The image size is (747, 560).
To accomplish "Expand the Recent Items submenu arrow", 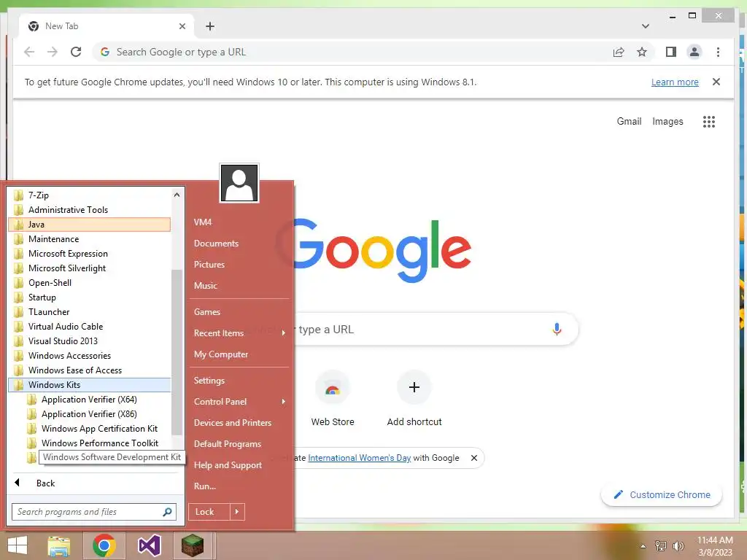I will [284, 332].
